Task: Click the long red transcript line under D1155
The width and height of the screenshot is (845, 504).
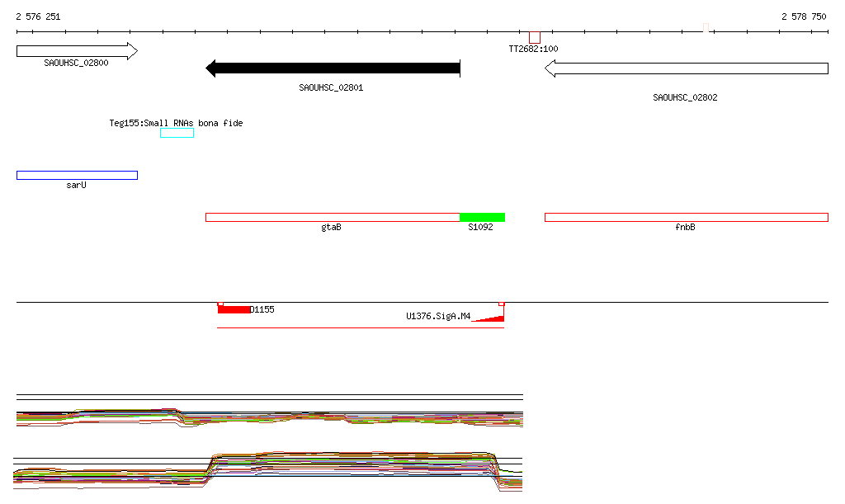Action: coord(361,327)
